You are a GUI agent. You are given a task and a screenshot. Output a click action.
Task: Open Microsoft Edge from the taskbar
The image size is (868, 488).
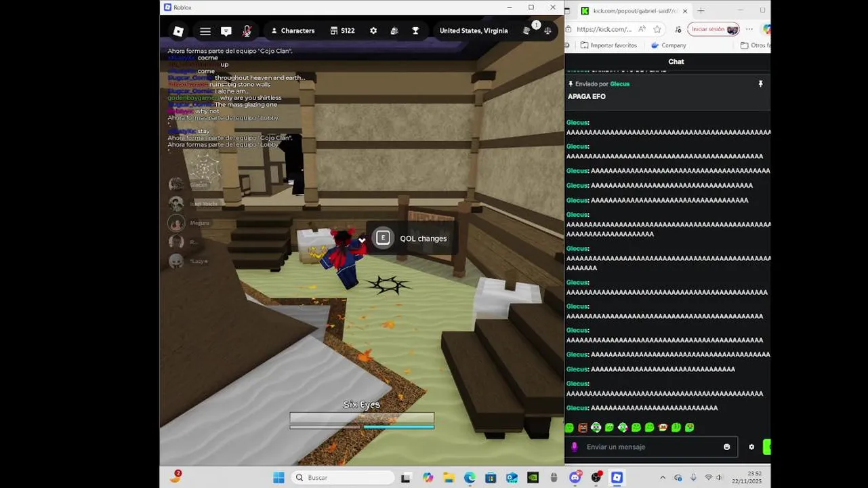pos(470,478)
